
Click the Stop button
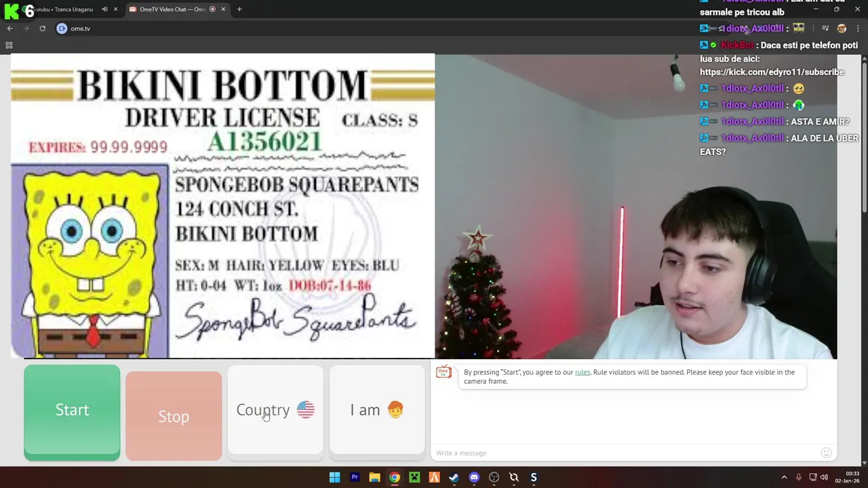(174, 415)
